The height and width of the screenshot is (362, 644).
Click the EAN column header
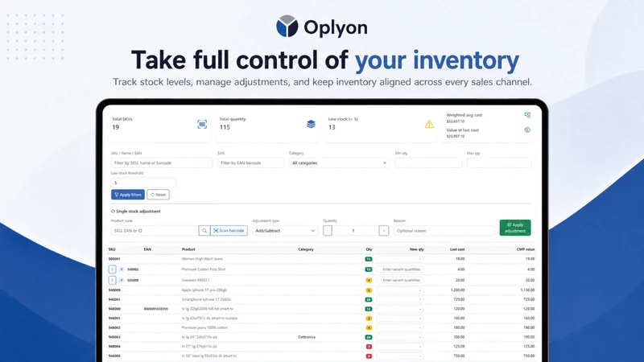(x=147, y=249)
